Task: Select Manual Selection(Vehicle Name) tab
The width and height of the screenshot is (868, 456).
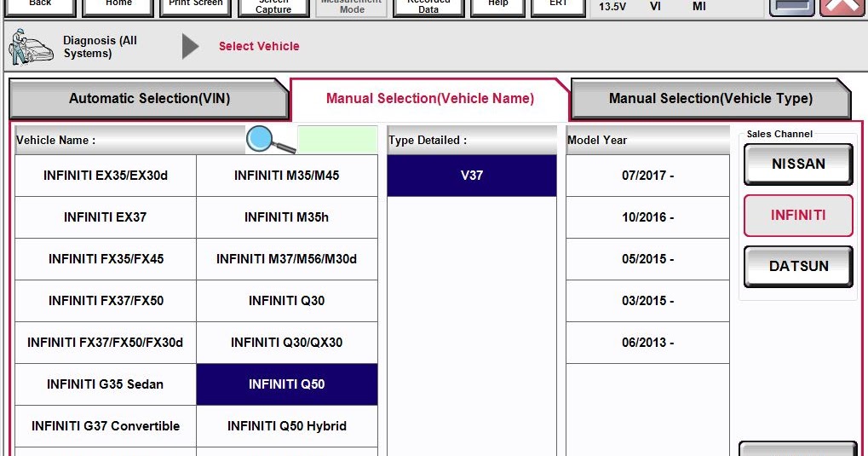Action: point(430,99)
